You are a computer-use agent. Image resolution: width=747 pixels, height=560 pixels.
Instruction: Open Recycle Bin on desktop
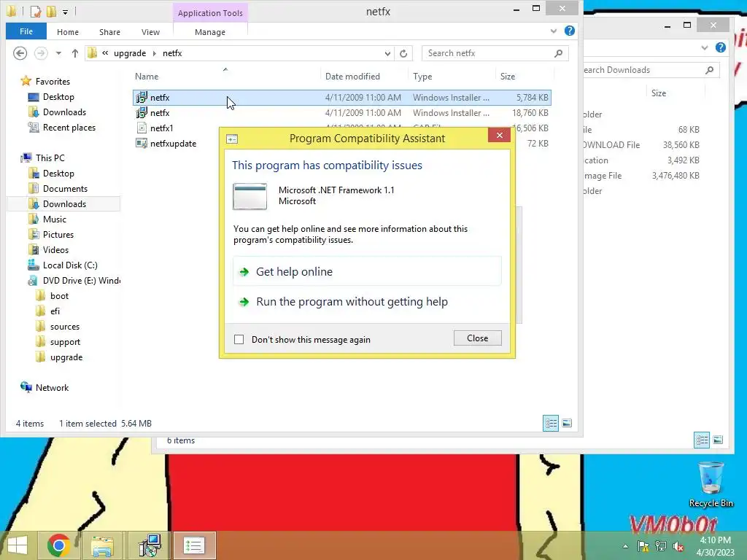tap(711, 484)
